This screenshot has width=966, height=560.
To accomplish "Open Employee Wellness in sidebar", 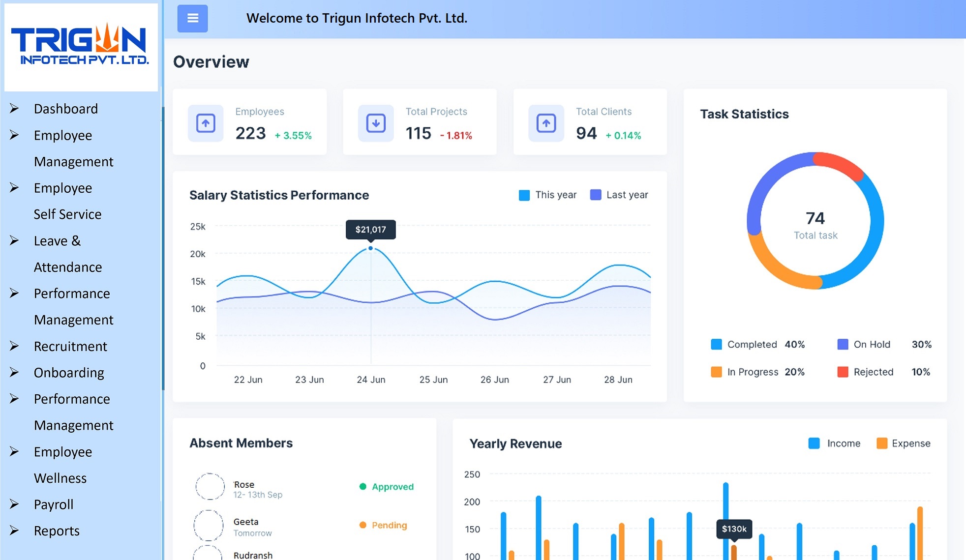I will [63, 465].
